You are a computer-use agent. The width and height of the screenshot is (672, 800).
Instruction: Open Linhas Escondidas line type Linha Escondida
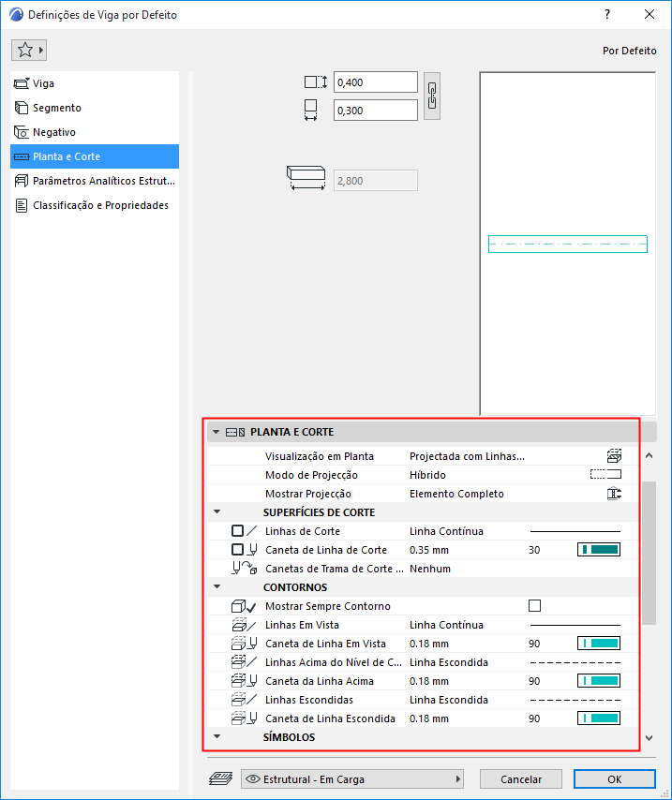[448, 700]
